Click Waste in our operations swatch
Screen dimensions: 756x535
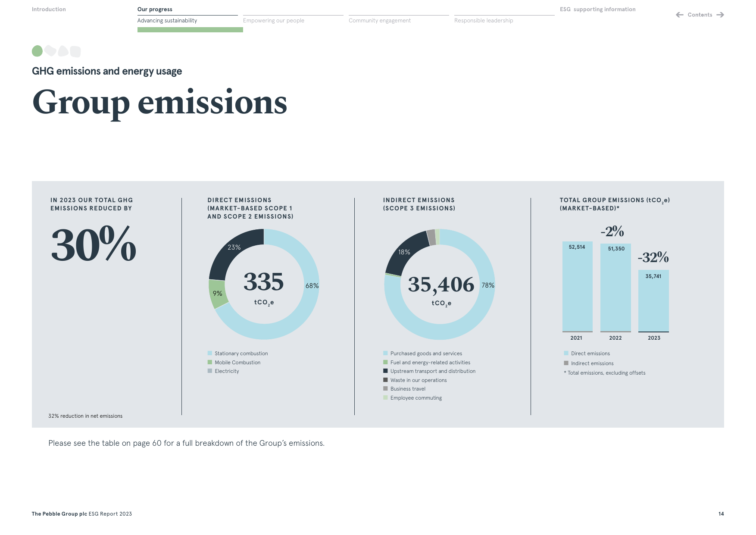385,380
